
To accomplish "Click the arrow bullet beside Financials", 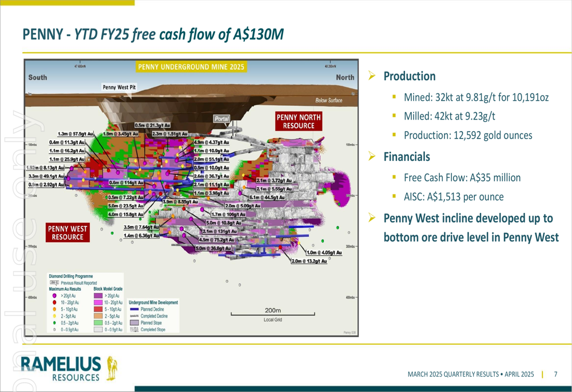I will [x=372, y=157].
